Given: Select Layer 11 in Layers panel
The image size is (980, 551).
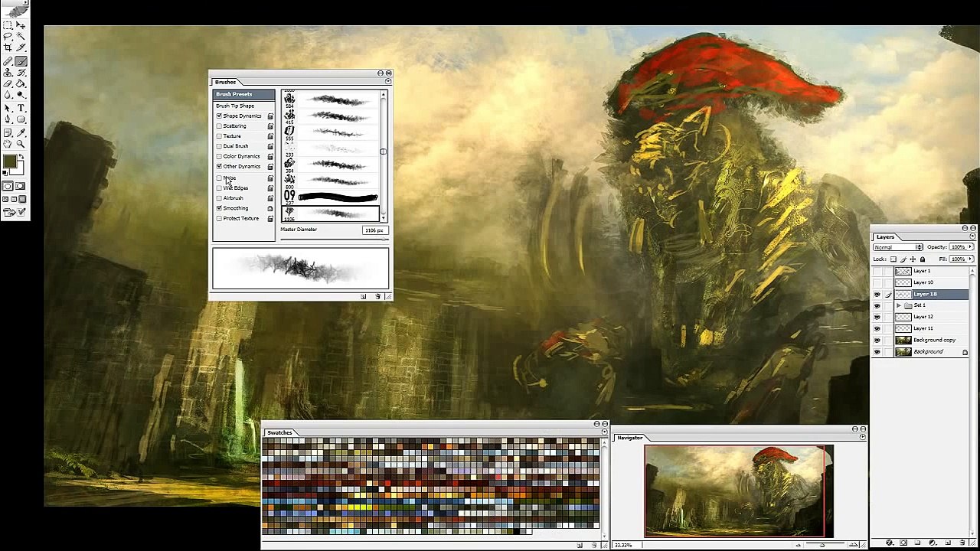Looking at the screenshot, I should (930, 328).
